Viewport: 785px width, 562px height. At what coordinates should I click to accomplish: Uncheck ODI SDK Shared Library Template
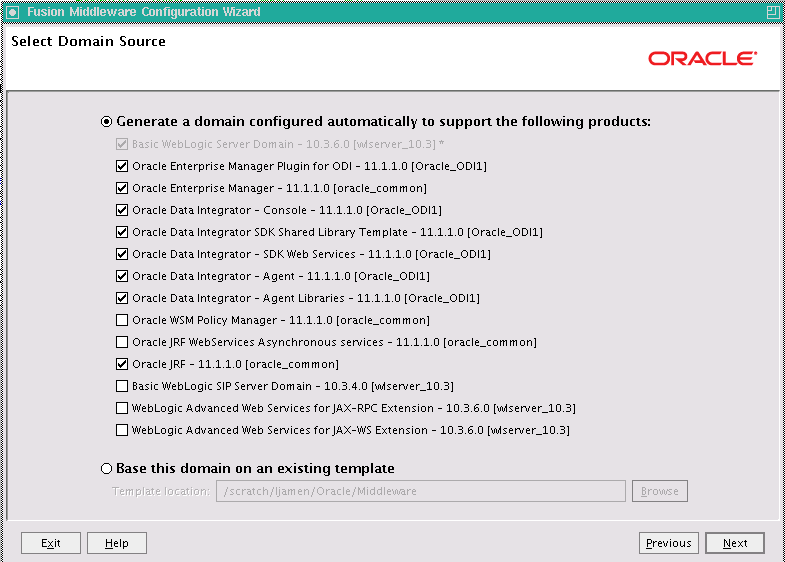coord(122,232)
